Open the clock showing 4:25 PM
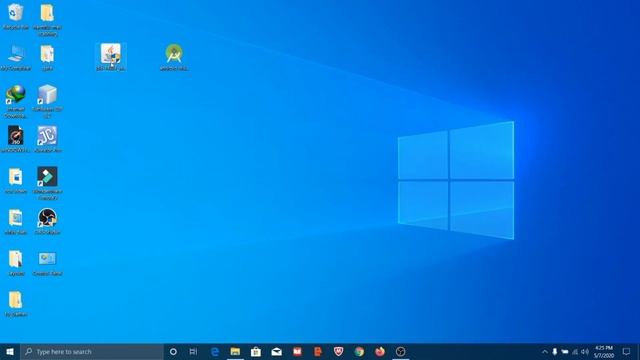The image size is (640, 360). pos(604,352)
